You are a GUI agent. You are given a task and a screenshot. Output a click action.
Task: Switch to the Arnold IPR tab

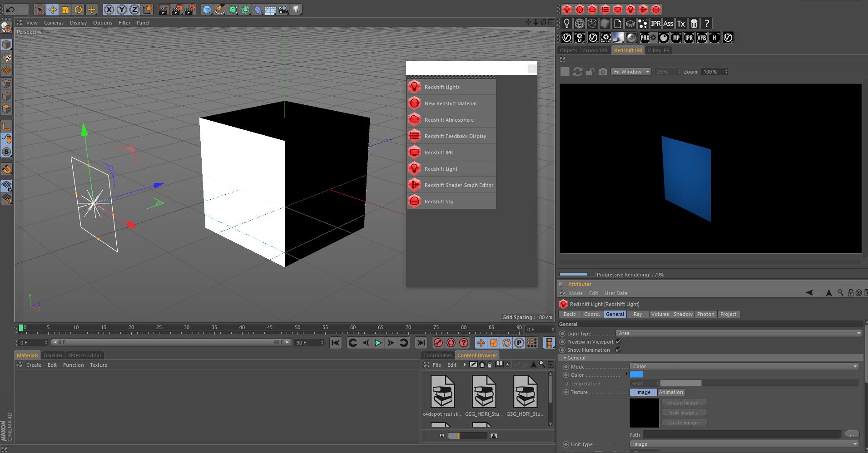click(x=595, y=50)
